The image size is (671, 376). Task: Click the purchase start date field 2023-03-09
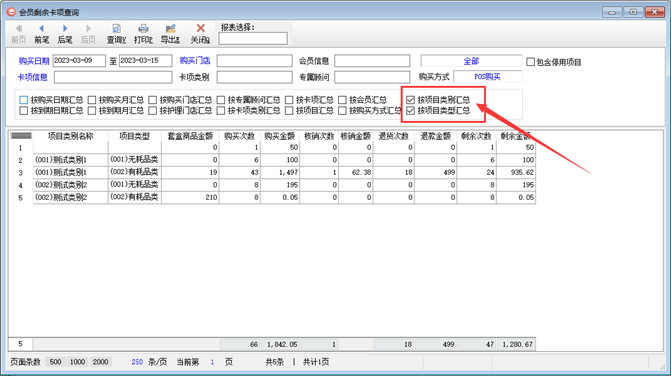tap(79, 61)
